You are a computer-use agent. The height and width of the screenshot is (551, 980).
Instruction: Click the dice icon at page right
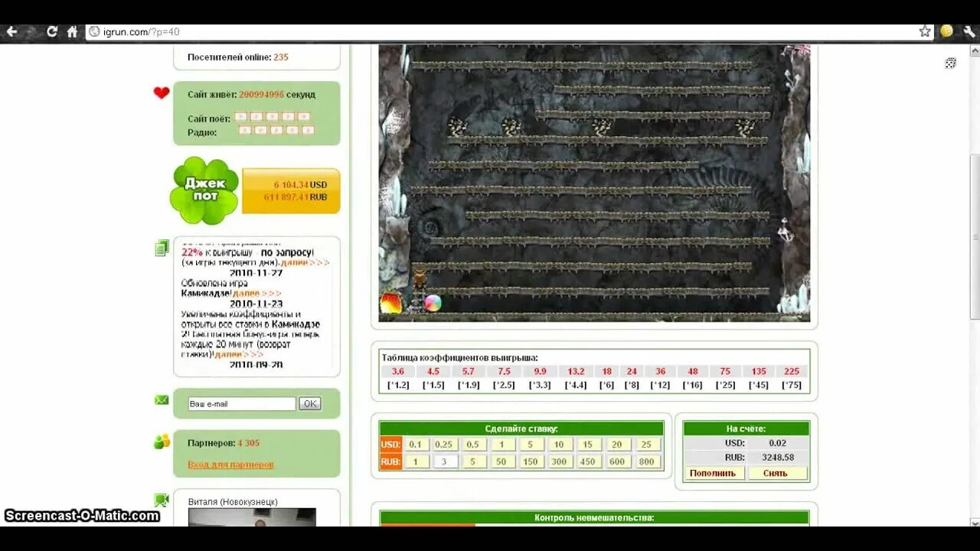tap(950, 63)
